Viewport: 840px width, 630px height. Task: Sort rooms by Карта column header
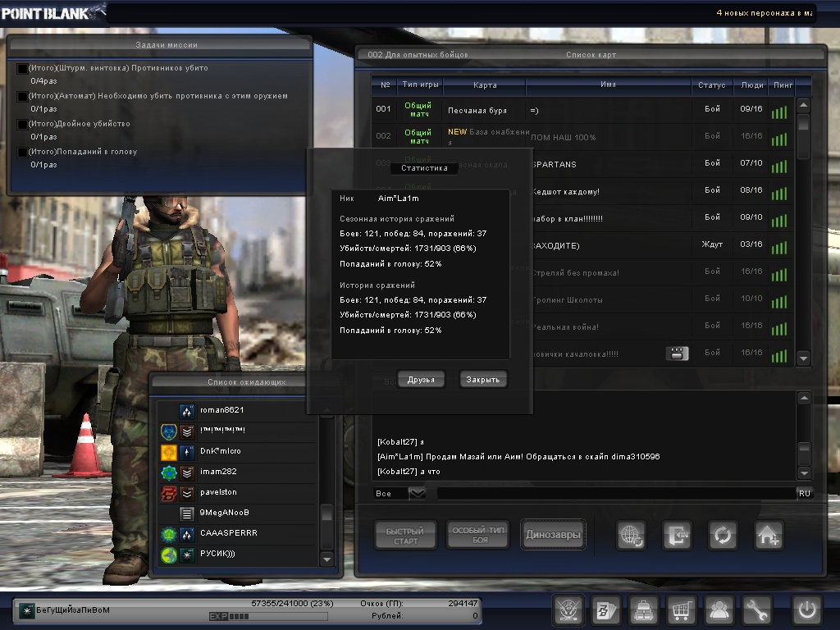(x=485, y=84)
